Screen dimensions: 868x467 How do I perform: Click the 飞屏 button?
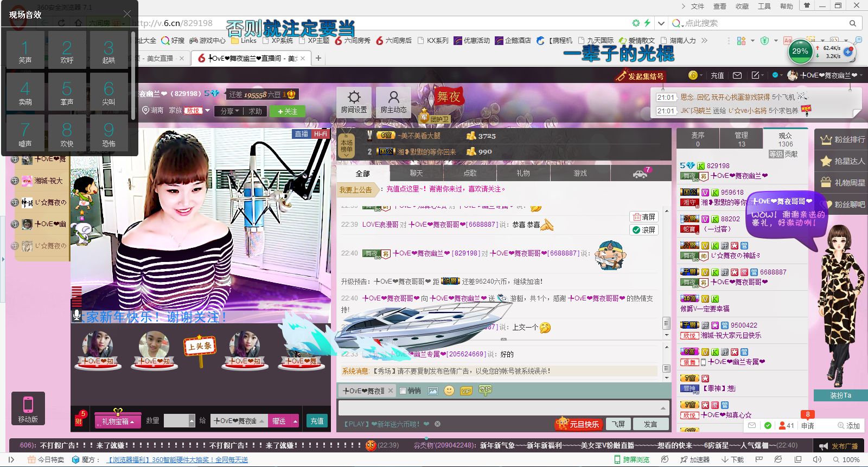pyautogui.click(x=618, y=424)
